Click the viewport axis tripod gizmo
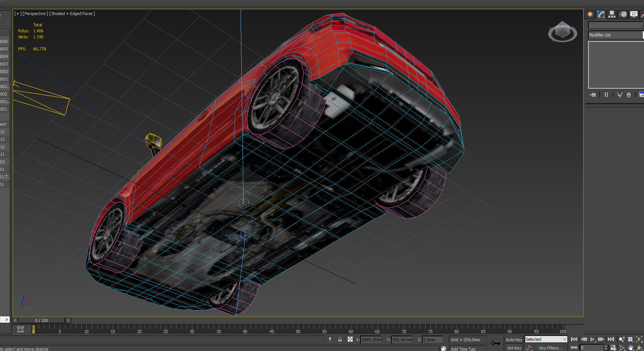 coord(26,303)
